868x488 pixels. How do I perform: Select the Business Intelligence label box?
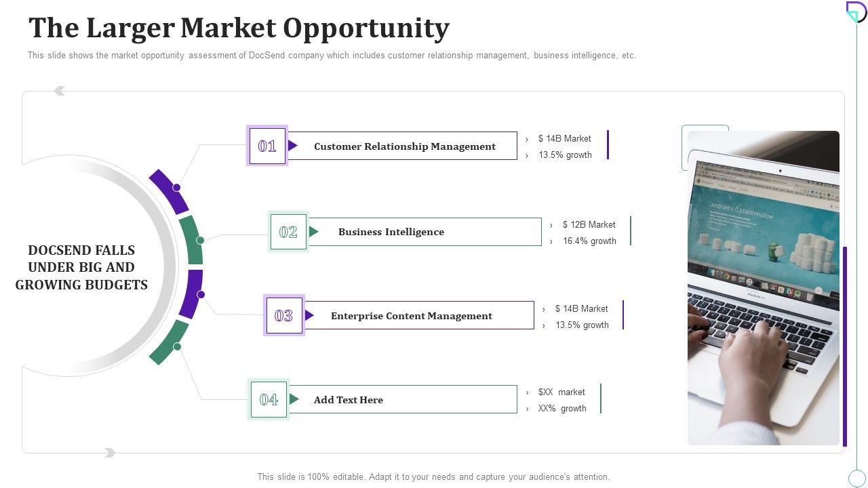391,232
